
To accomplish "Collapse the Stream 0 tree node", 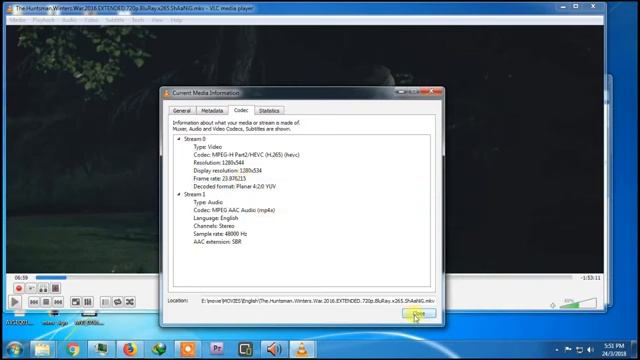I will 179,139.
